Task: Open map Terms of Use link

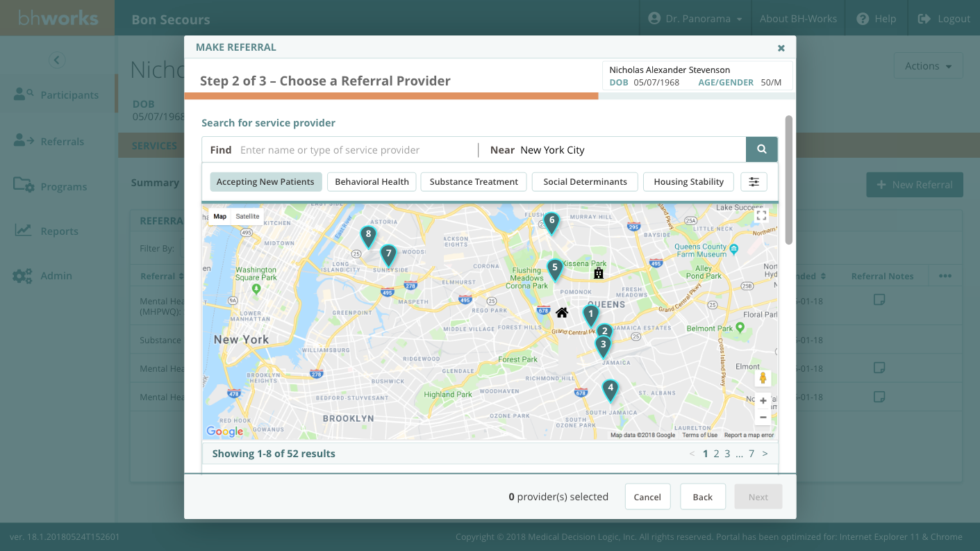Action: pos(699,435)
